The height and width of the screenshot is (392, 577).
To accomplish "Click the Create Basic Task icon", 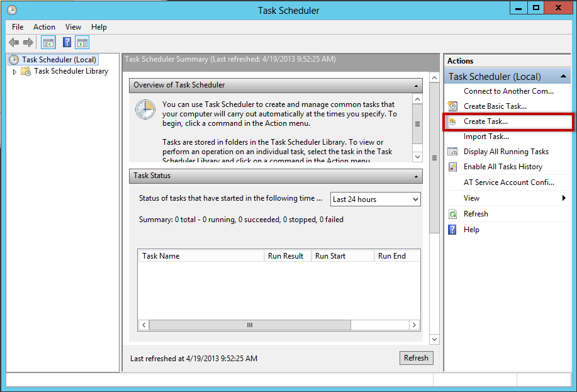I will point(452,106).
